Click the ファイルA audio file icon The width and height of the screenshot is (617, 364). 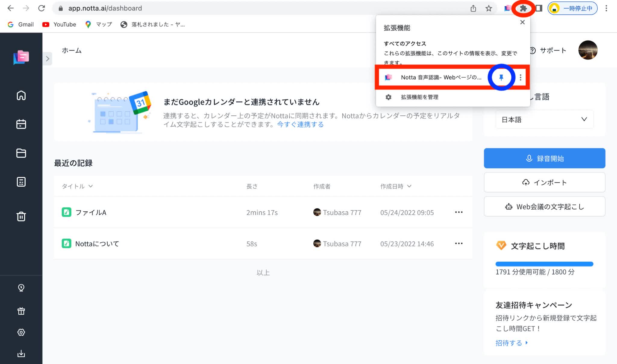coord(66,212)
